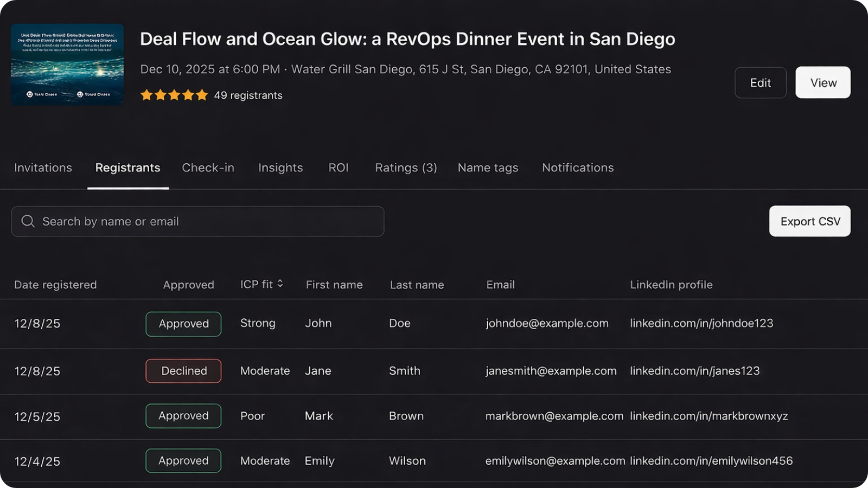Toggle John Doe's Approved status
Viewport: 868px width, 488px height.
183,324
